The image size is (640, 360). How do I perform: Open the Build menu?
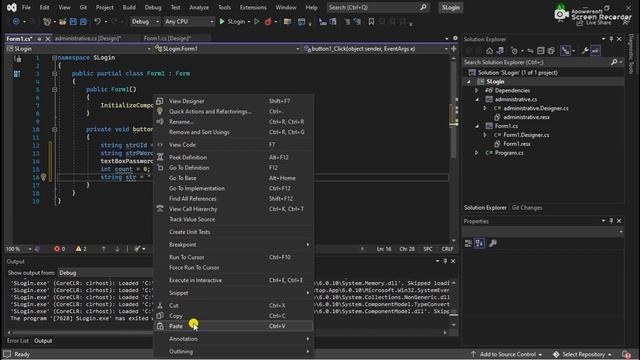point(129,7)
